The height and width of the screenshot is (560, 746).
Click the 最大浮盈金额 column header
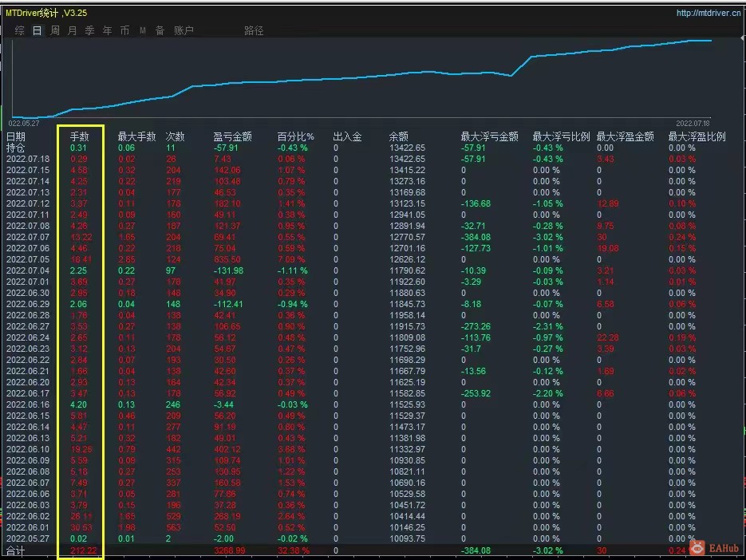click(x=626, y=136)
